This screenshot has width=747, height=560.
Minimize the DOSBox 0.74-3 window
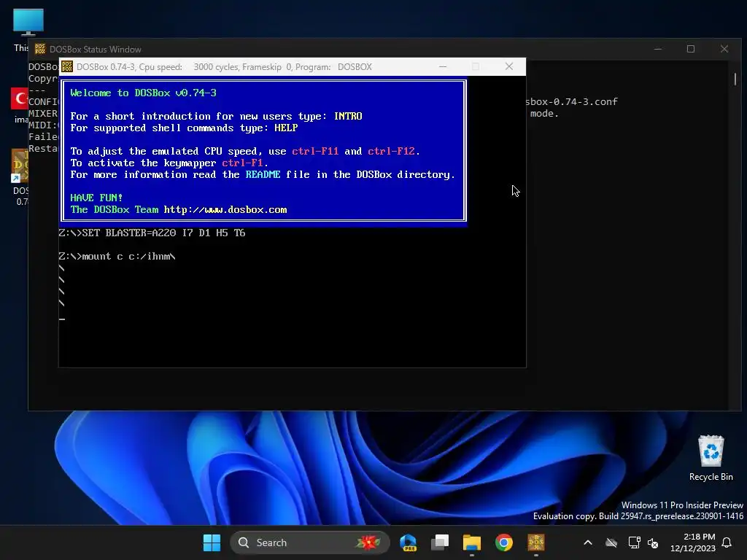coord(443,66)
